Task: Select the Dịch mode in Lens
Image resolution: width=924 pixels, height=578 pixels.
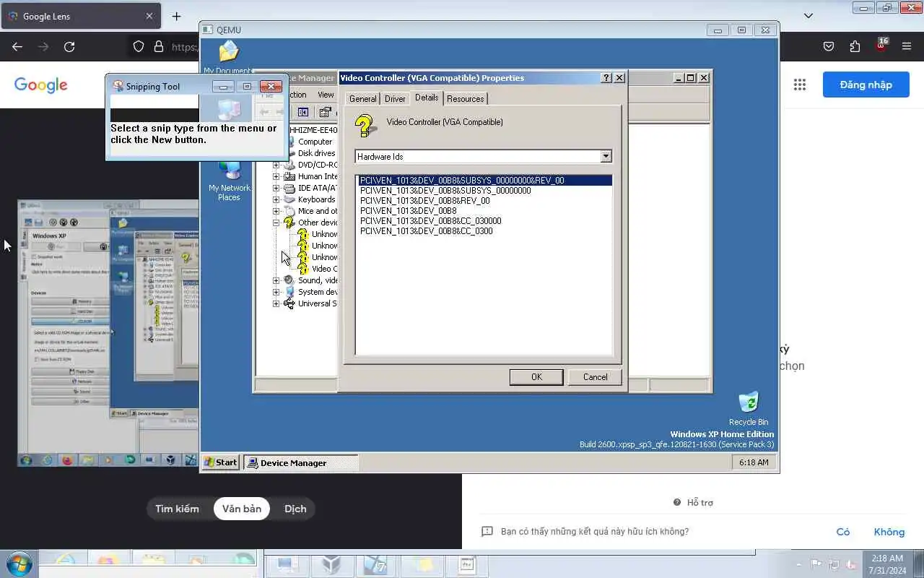Action: pyautogui.click(x=295, y=509)
